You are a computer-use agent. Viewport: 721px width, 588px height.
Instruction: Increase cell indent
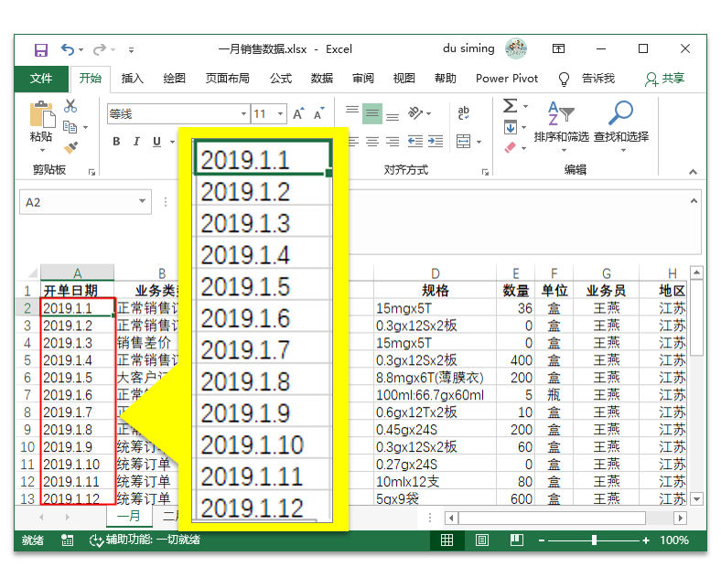pos(435,142)
